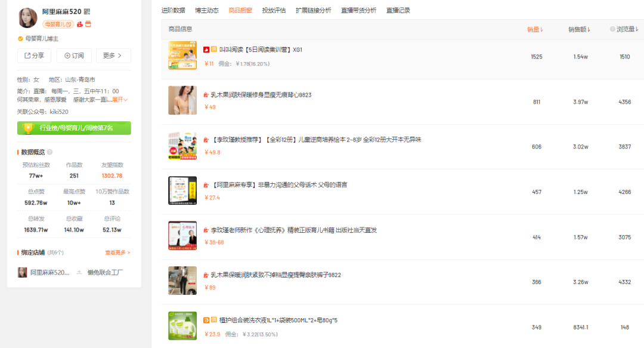This screenshot has width=644, height=348.
Task: Expand the bio with 展开
Action: [x=119, y=100]
